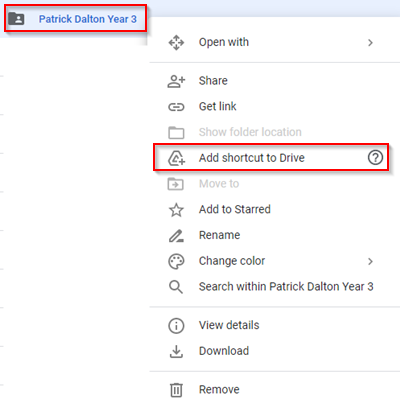Image resolution: width=400 pixels, height=411 pixels.
Task: Click the Add shortcut Drive-plus icon
Action: tap(176, 158)
